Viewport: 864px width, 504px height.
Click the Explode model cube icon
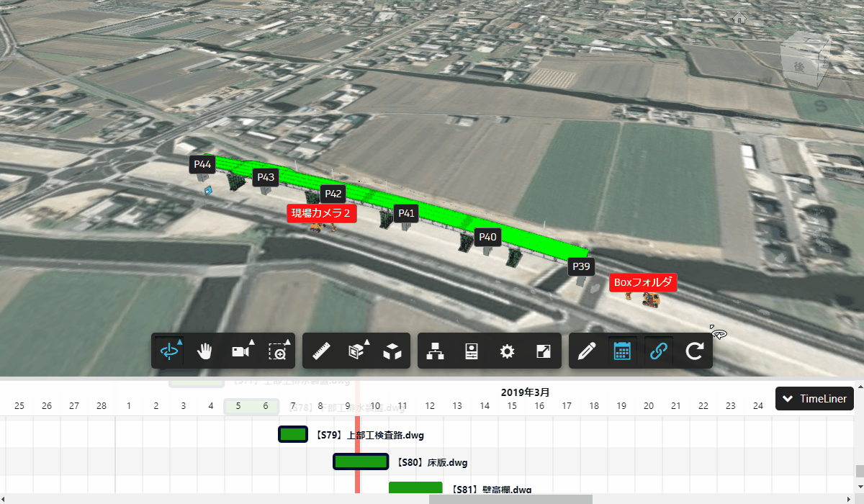[x=392, y=351]
